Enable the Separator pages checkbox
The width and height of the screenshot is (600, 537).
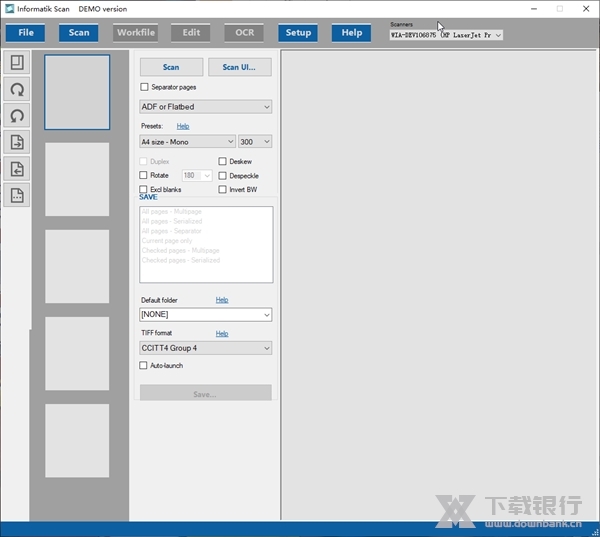(x=144, y=87)
